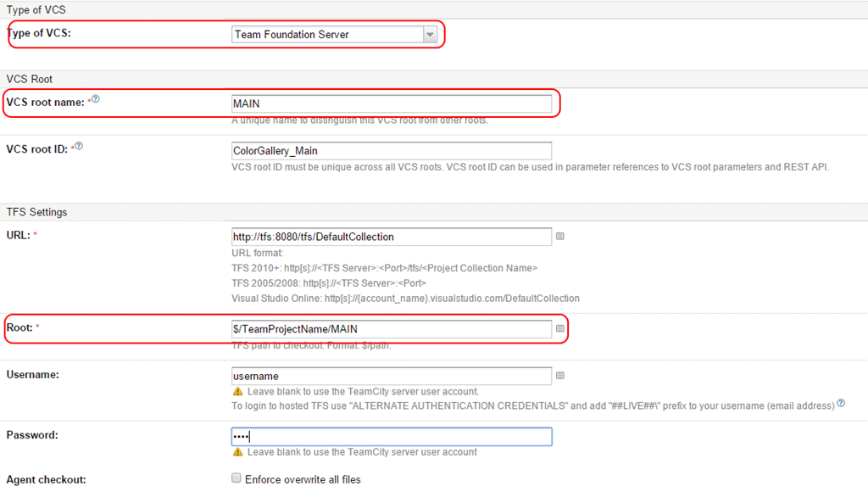Screen dimensions: 868x492
Task: Open help icon after alternate authentication credentials hint
Action: coord(841,404)
